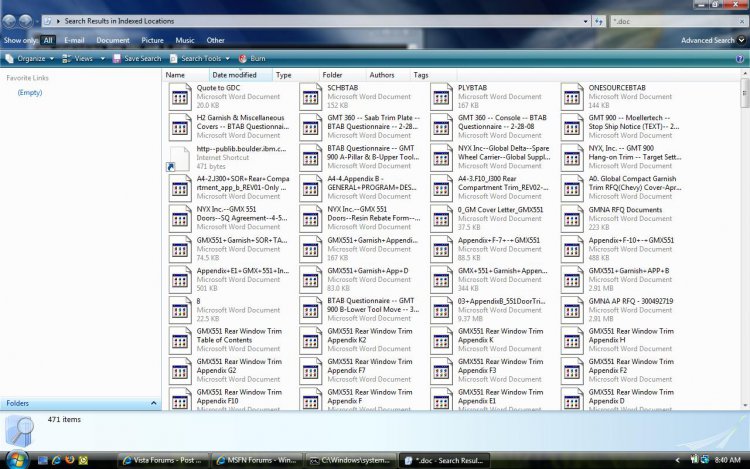750x469 pixels.
Task: Switch to MSFN Forums taskbar window
Action: click(256, 460)
